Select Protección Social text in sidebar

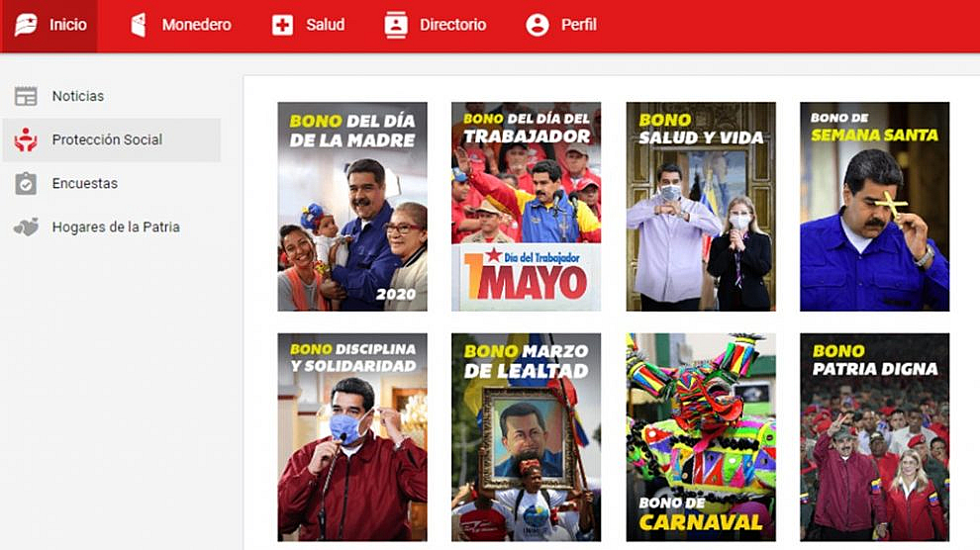coord(107,139)
